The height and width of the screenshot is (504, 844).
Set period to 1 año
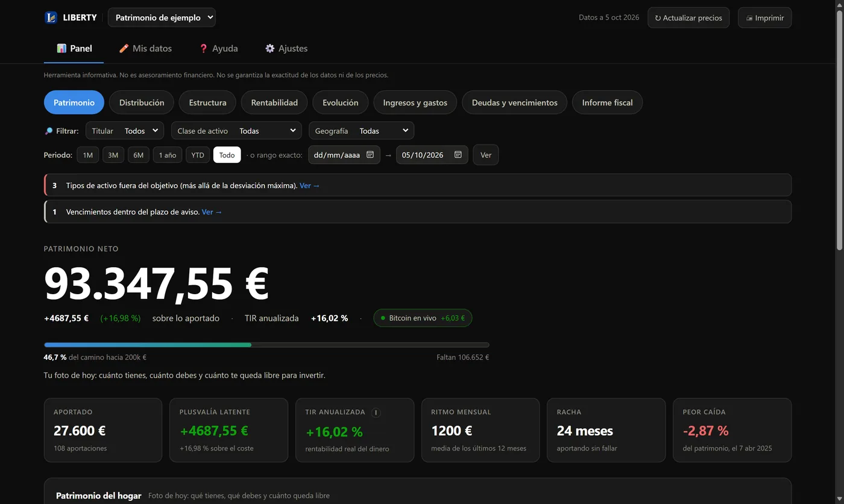point(168,155)
